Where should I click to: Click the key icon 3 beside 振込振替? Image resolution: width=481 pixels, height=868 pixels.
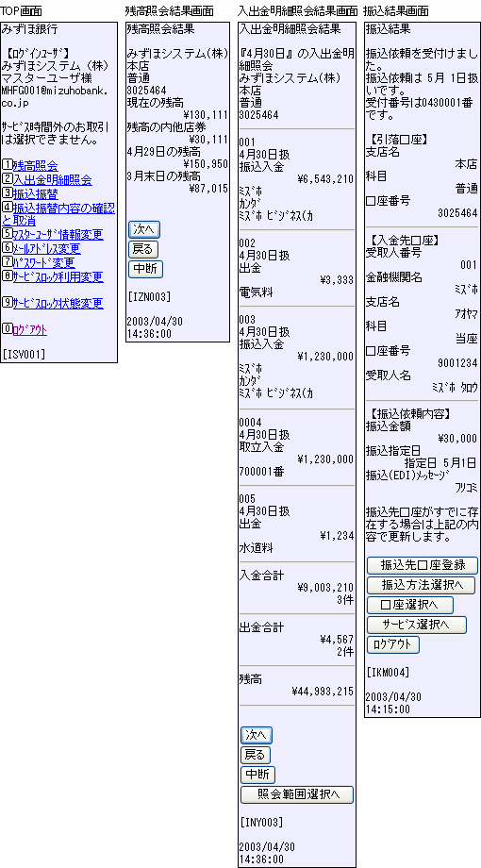[8, 193]
